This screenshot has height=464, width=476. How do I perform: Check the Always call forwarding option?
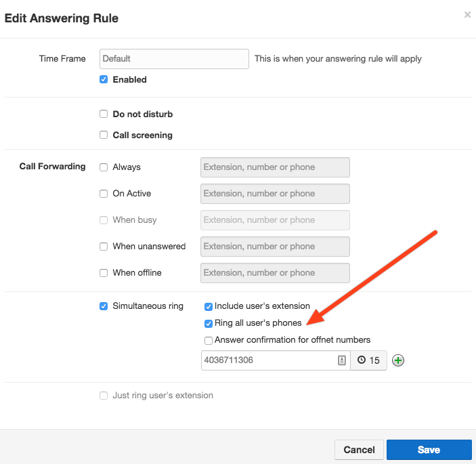click(104, 167)
